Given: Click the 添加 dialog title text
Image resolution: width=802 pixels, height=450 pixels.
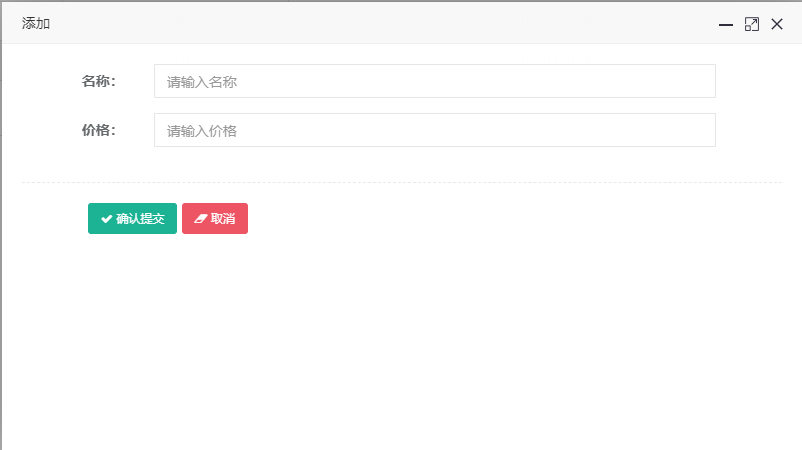Looking at the screenshot, I should [x=36, y=24].
